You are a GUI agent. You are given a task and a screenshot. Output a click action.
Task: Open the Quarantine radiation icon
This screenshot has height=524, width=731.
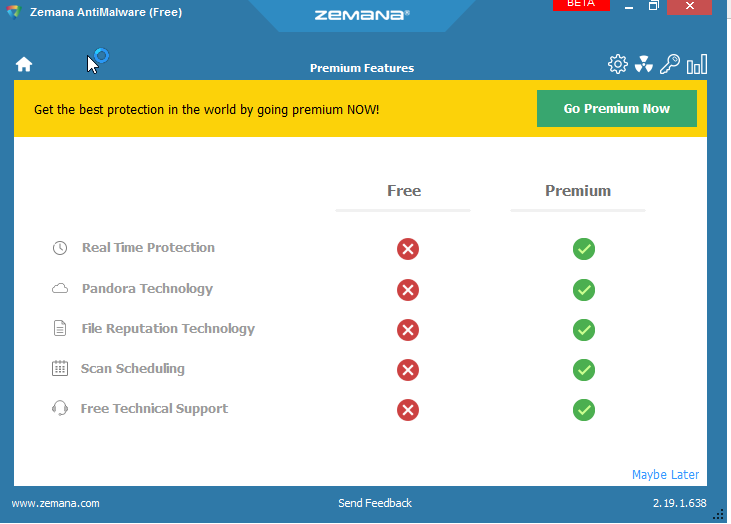point(643,64)
